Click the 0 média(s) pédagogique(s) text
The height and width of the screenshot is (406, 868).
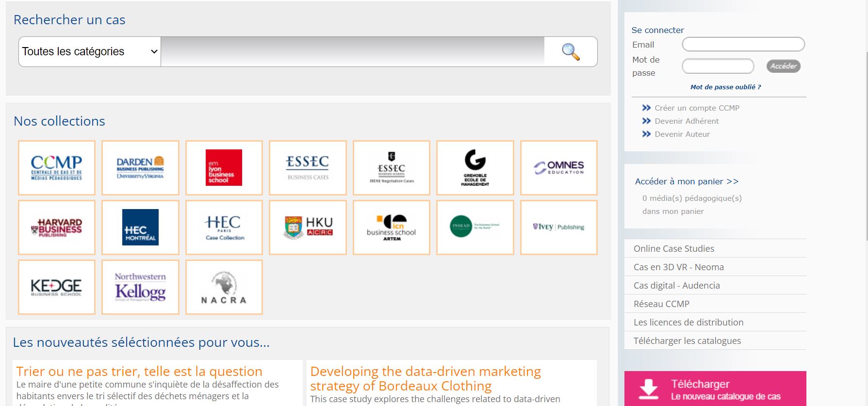[692, 198]
